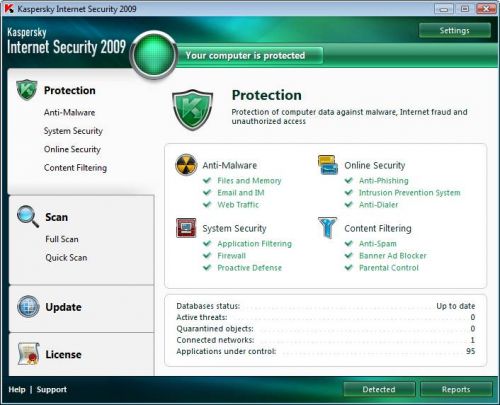Screen dimensions: 500x405
Task: Open the Protection section tab
Action: pyautogui.click(x=70, y=90)
